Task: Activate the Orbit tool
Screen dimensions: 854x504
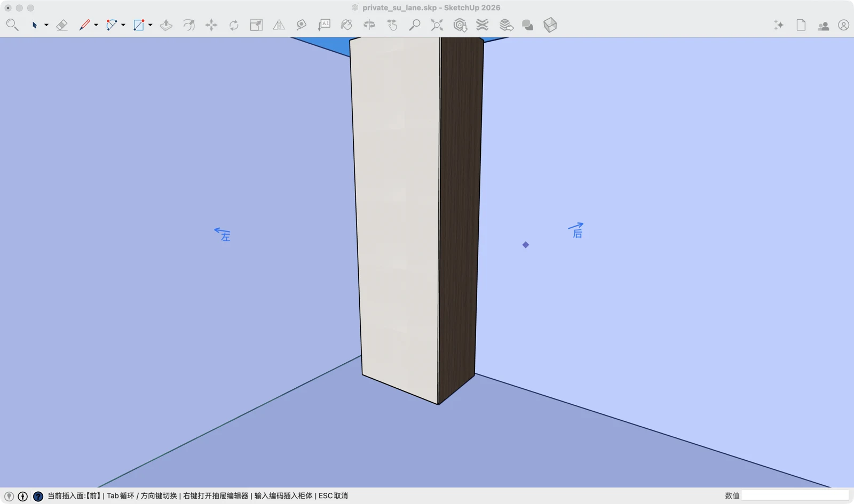Action: (369, 25)
